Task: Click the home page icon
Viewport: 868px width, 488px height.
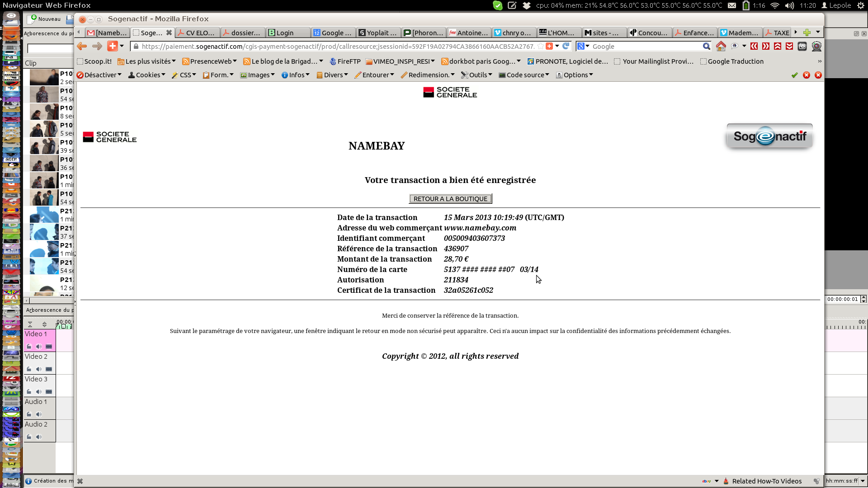Action: 721,46
